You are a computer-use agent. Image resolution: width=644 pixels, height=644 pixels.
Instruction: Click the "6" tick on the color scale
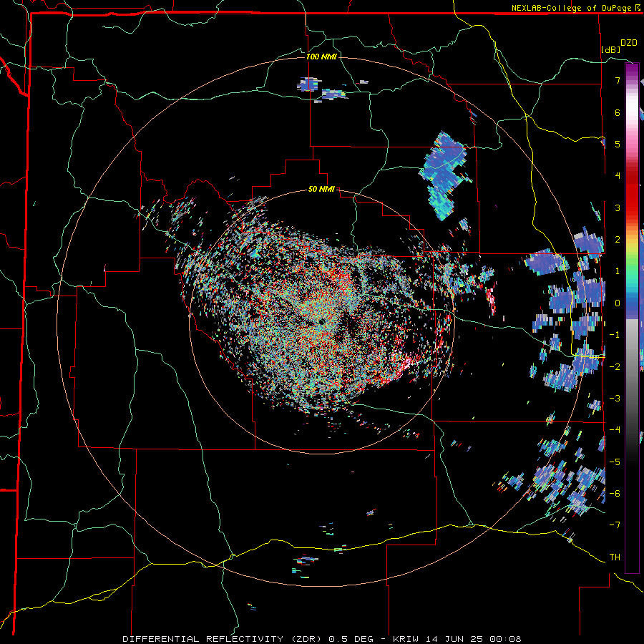[618, 112]
